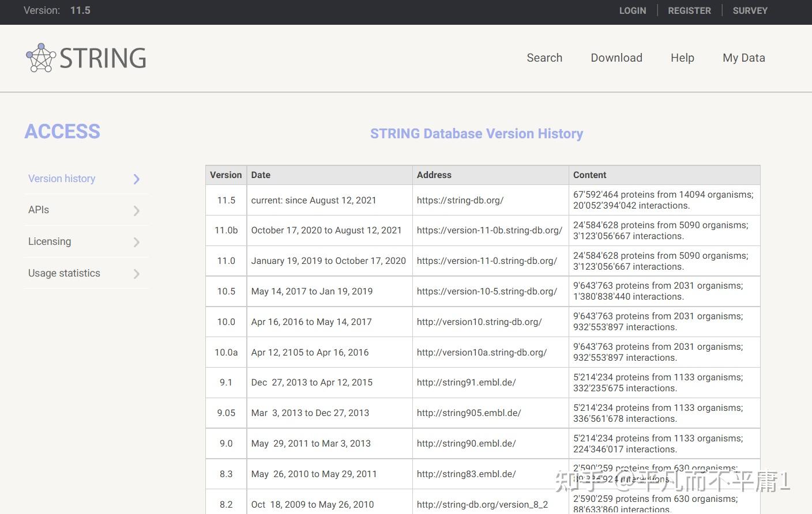
Task: Open the Search menu
Action: point(544,58)
